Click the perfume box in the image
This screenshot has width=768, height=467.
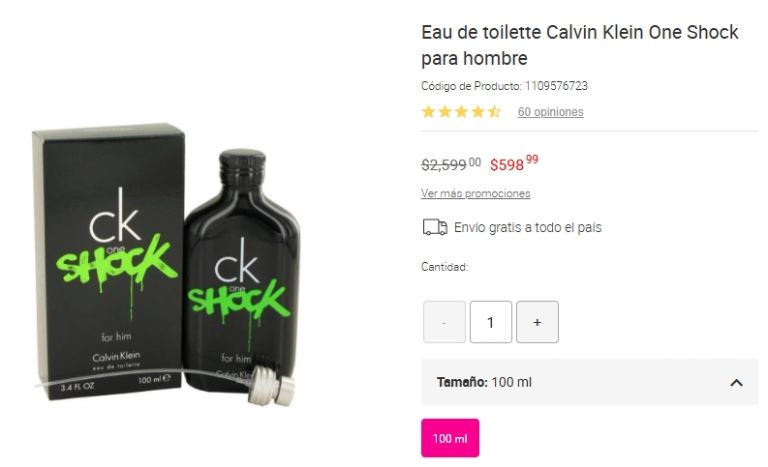point(109,261)
